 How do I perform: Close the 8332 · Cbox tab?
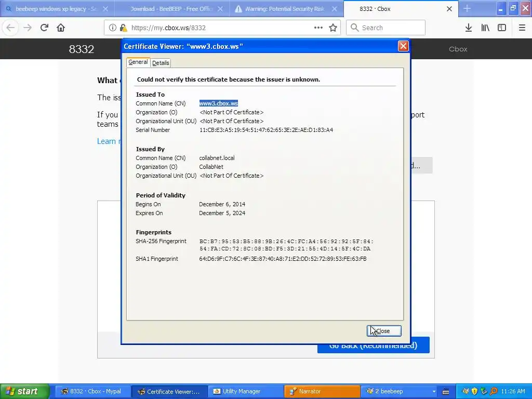coord(449,9)
